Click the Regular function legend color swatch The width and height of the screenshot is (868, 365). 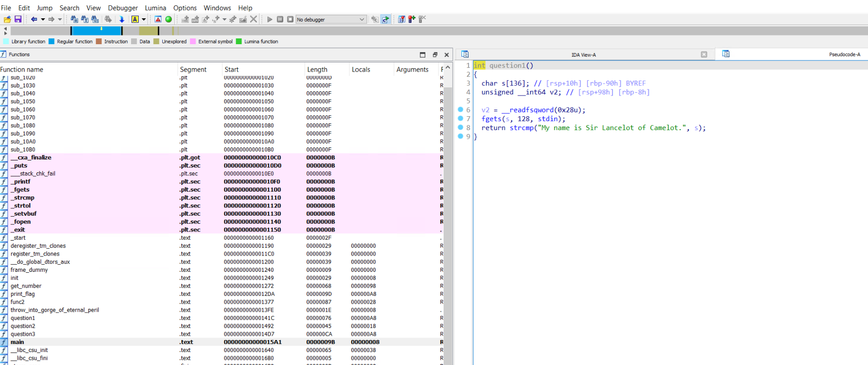tap(51, 41)
